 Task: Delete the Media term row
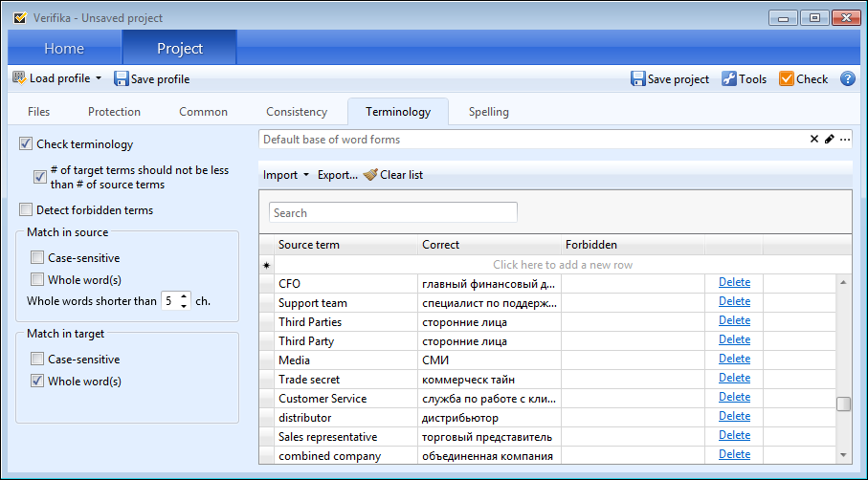point(734,359)
